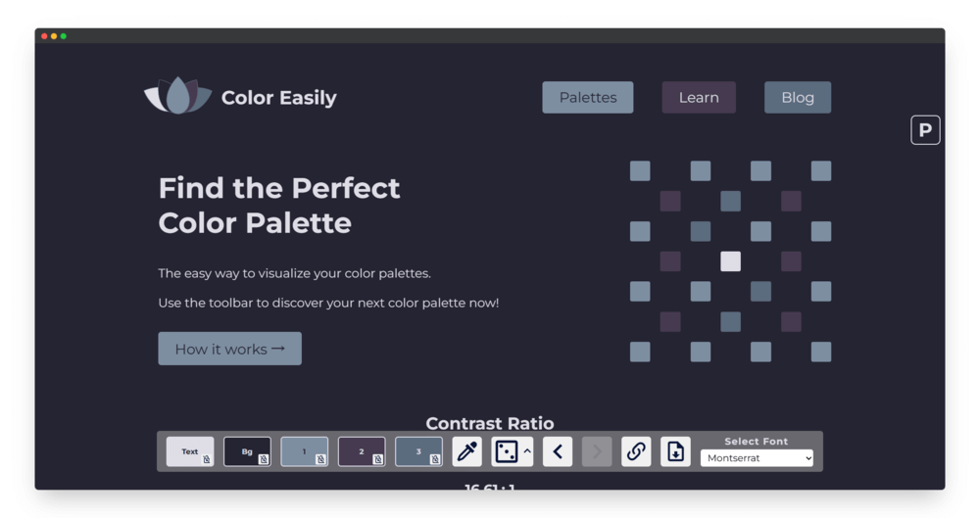Go to the Blog page

pyautogui.click(x=798, y=98)
